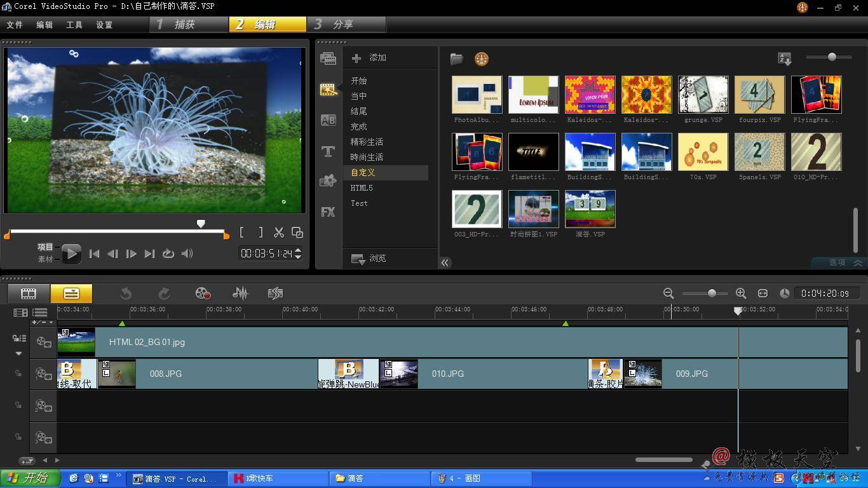Fit project in timeline window
This screenshot has height=488, width=868.
coord(763,293)
